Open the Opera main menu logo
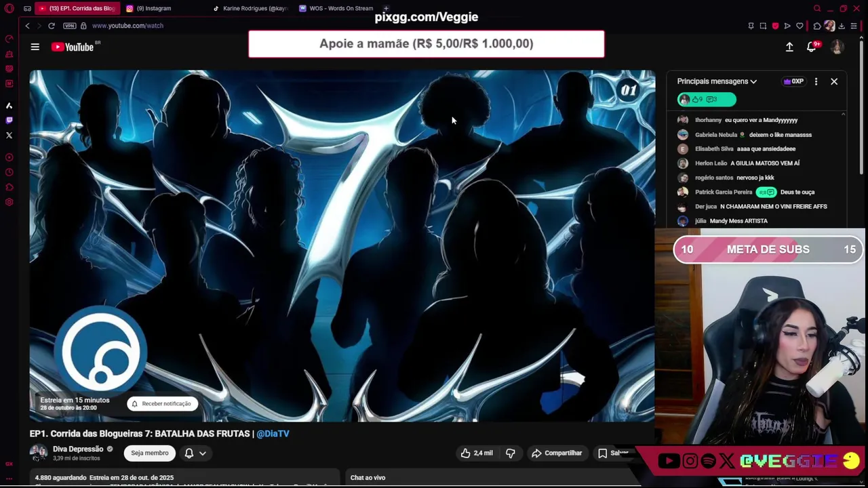Viewport: 868px width, 488px height. [x=9, y=8]
